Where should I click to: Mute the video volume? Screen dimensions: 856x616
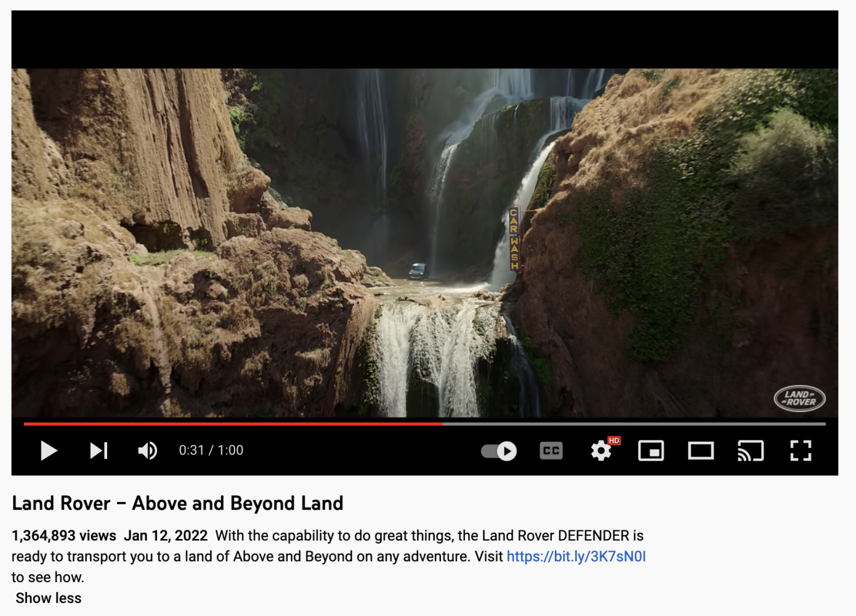[x=148, y=451]
